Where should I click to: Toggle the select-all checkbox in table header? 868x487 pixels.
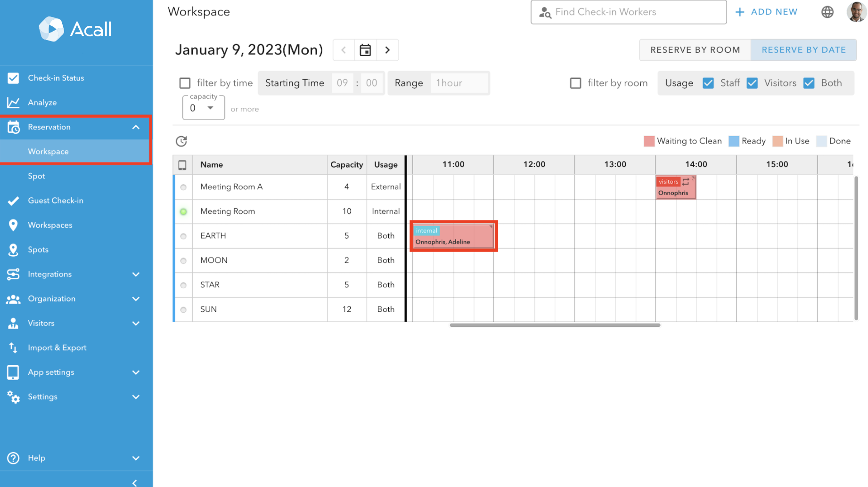tap(182, 165)
